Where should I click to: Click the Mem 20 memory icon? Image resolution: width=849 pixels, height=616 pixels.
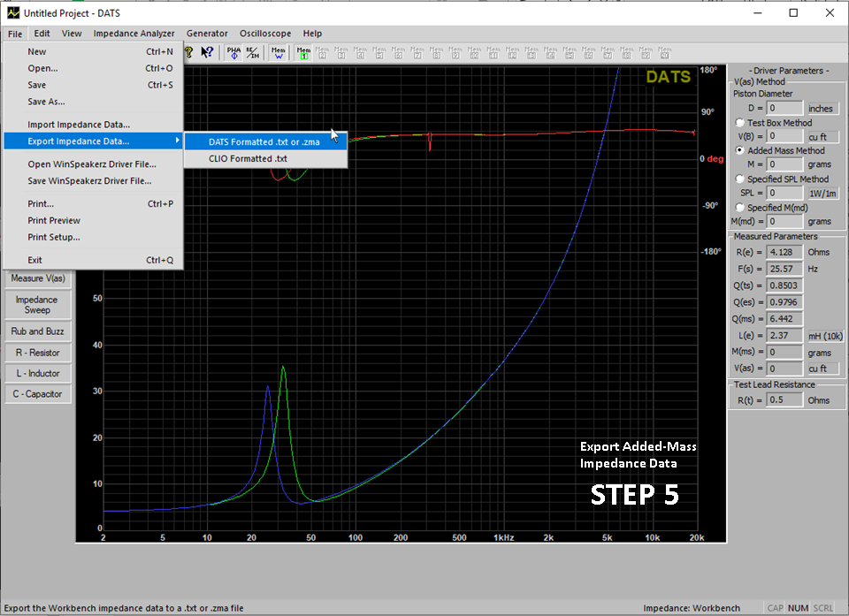665,52
